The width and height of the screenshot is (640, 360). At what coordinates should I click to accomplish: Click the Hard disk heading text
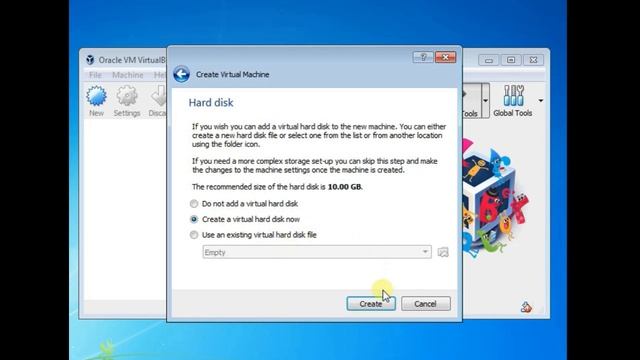pyautogui.click(x=211, y=102)
